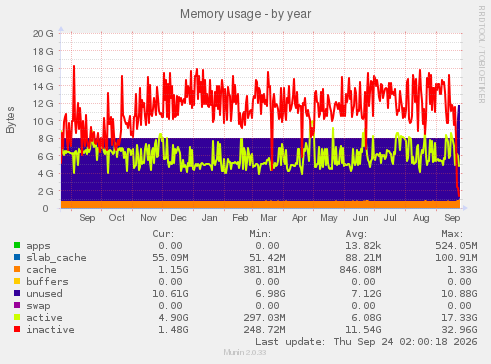Screen dimensions: 491x364
Task: Click the 'Jan' x-axis month label
Action: (x=210, y=218)
